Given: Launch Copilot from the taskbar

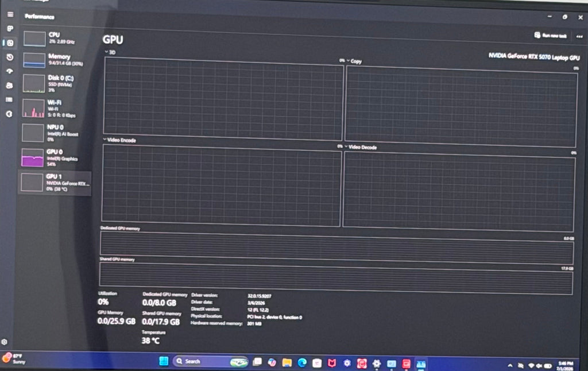Looking at the screenshot, I should point(272,362).
